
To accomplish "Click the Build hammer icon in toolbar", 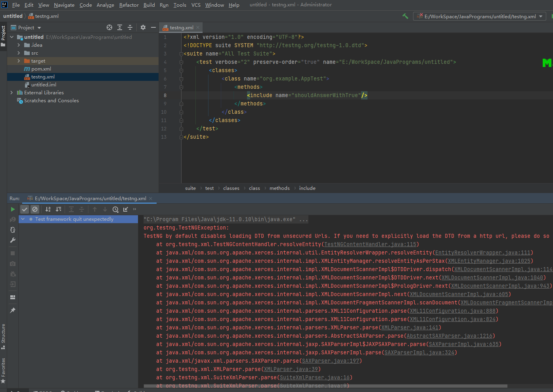I will click(405, 16).
